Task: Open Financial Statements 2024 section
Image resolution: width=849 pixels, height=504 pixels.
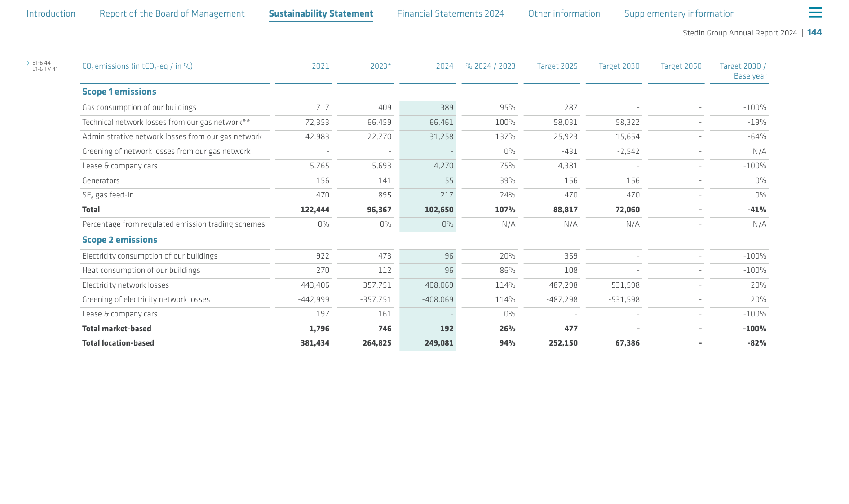Action: [x=451, y=14]
